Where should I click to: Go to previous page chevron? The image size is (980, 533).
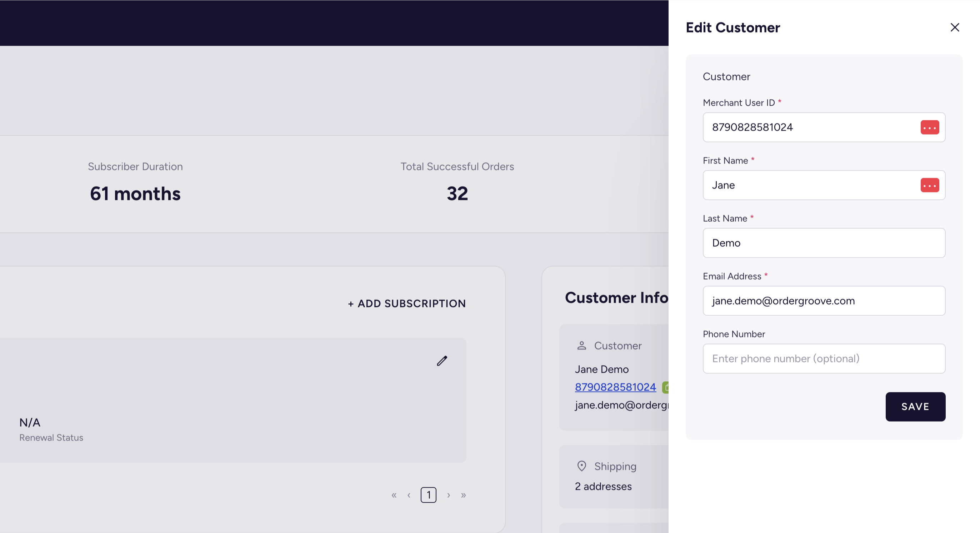409,495
